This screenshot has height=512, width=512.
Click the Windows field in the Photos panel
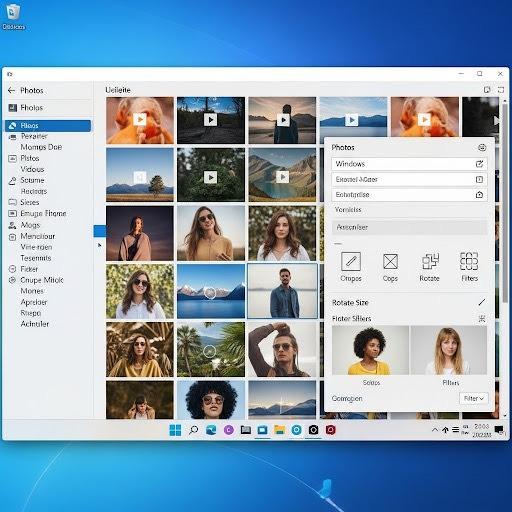[409, 164]
